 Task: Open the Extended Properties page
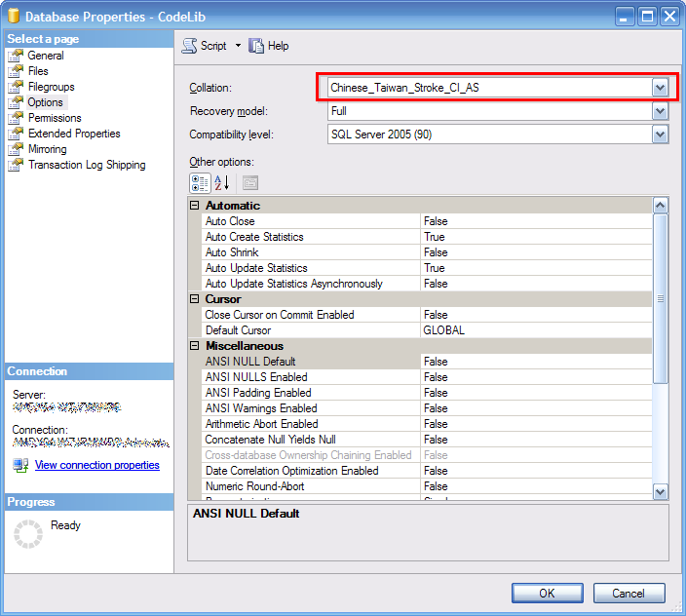click(x=74, y=134)
